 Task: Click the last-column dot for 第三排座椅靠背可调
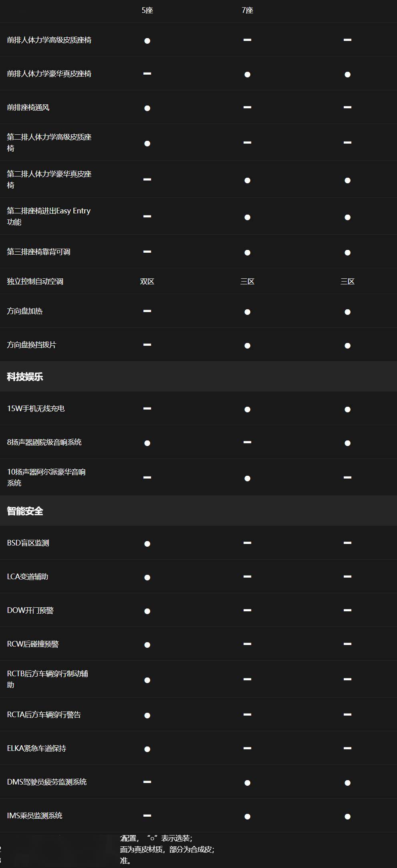(x=347, y=252)
